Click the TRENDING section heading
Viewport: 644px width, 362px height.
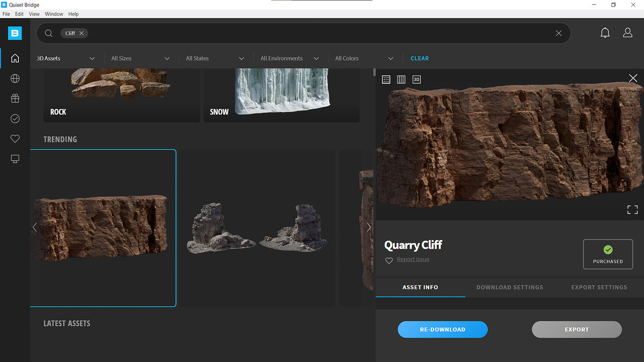tap(60, 139)
